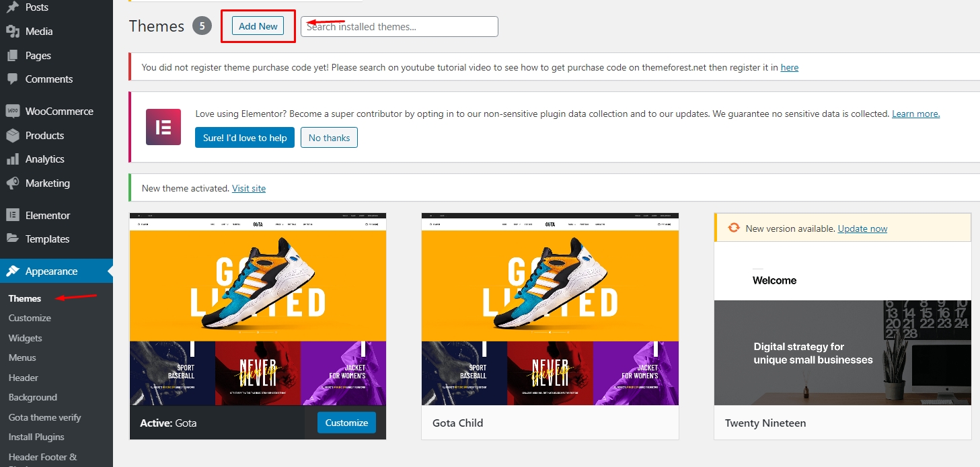Click the Search installed themes field
Viewport: 980px width, 467px height.
400,27
